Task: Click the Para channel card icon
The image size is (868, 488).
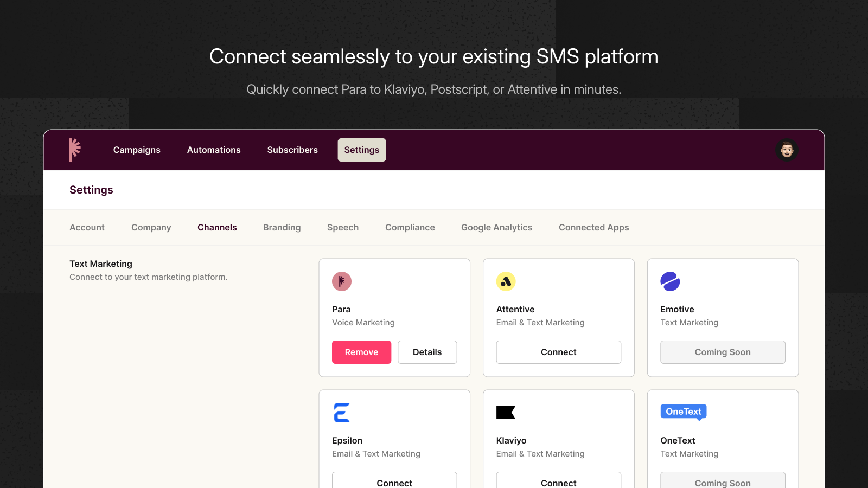Action: tap(342, 281)
